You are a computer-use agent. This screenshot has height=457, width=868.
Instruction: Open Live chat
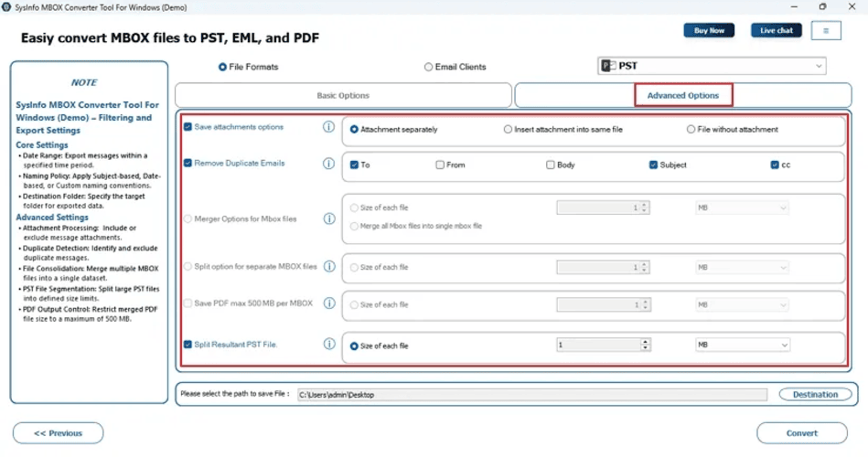(777, 30)
